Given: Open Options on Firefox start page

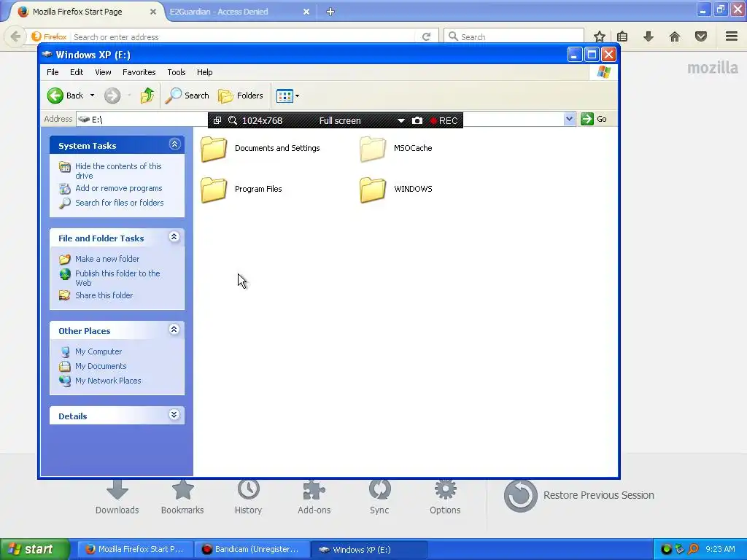Looking at the screenshot, I should click(445, 497).
